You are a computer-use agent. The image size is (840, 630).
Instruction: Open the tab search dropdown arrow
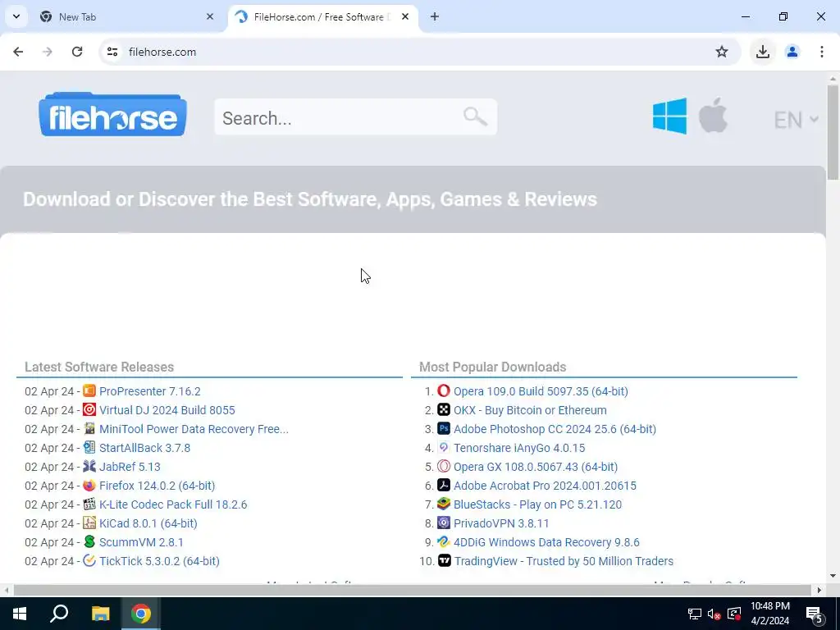click(16, 16)
